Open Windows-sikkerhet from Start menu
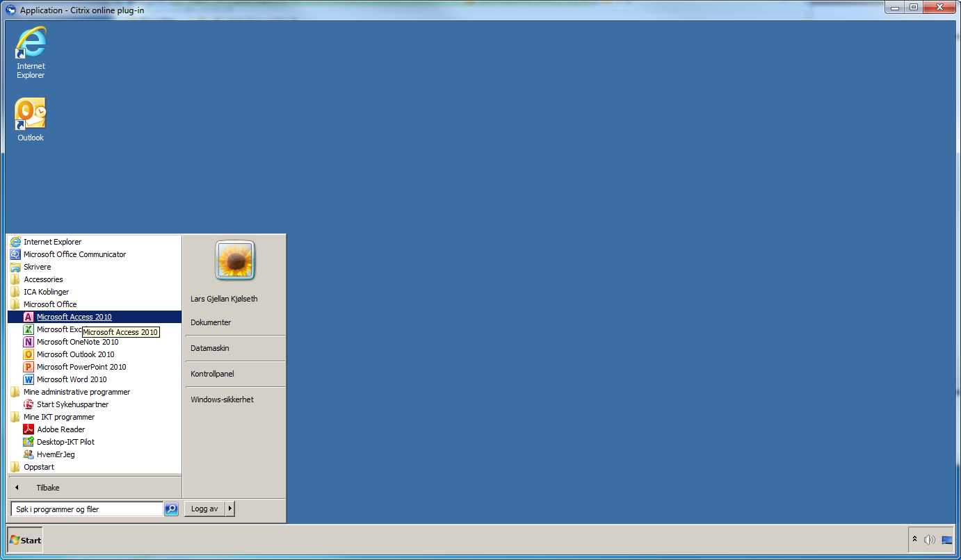 click(222, 400)
